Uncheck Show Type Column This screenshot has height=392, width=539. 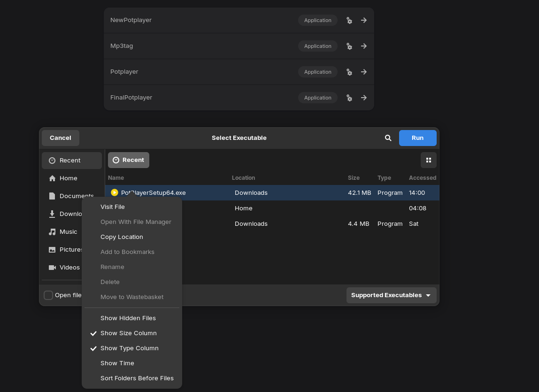pos(131,348)
